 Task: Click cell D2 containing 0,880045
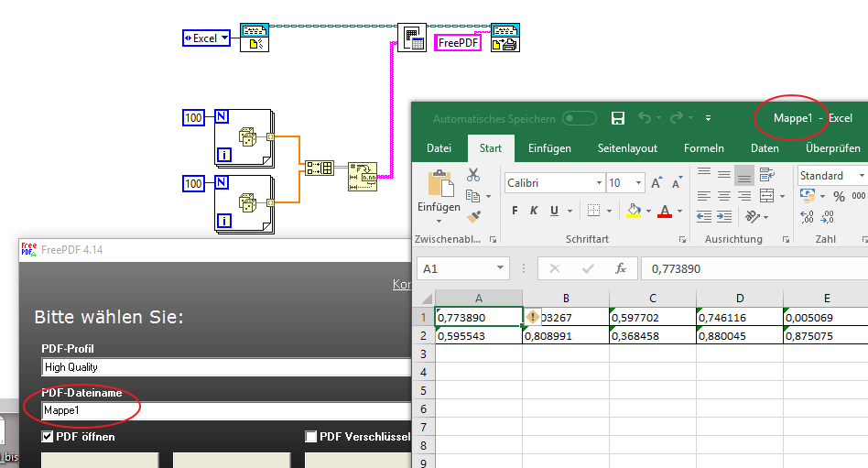tap(740, 335)
